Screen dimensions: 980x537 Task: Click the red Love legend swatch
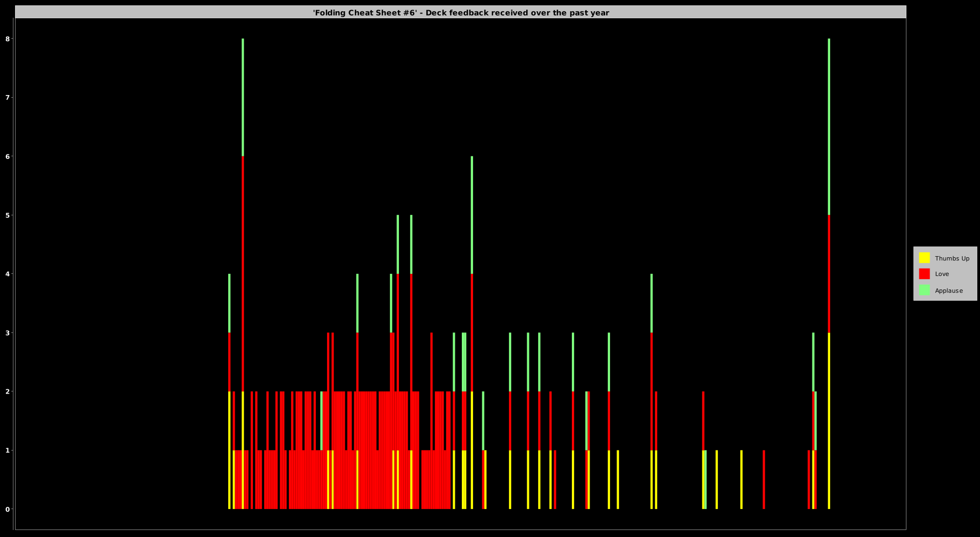924,274
